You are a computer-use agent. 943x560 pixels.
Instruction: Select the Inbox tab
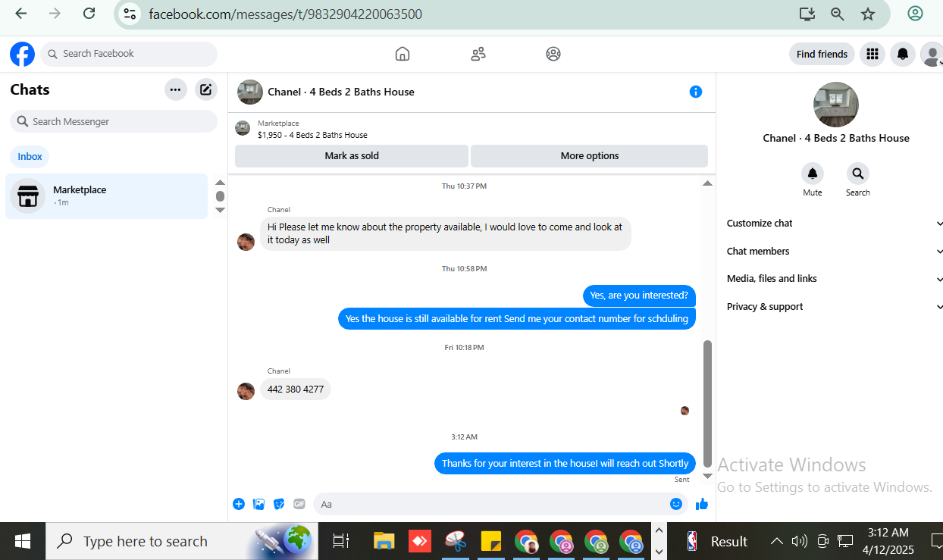pyautogui.click(x=30, y=157)
